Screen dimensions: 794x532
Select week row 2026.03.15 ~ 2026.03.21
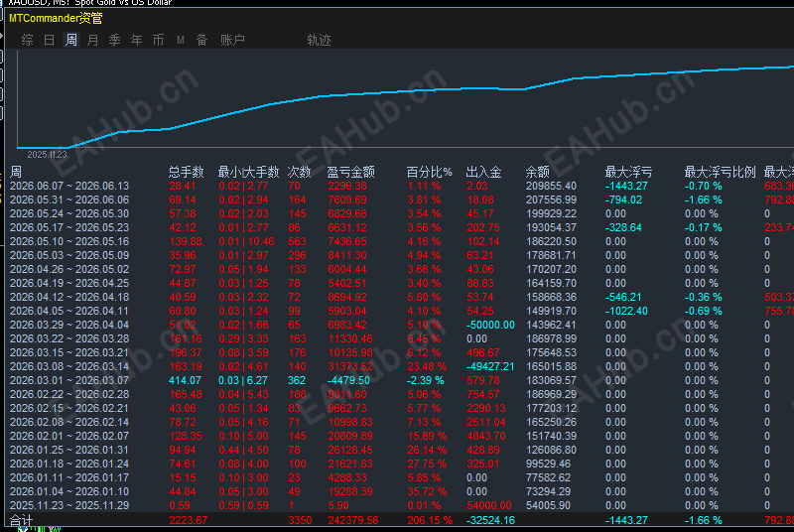coord(400,352)
